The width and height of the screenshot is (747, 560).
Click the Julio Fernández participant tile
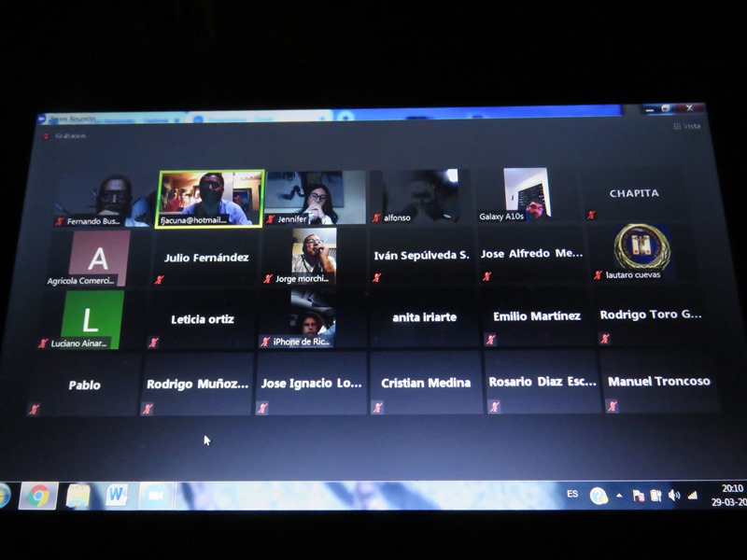point(206,258)
